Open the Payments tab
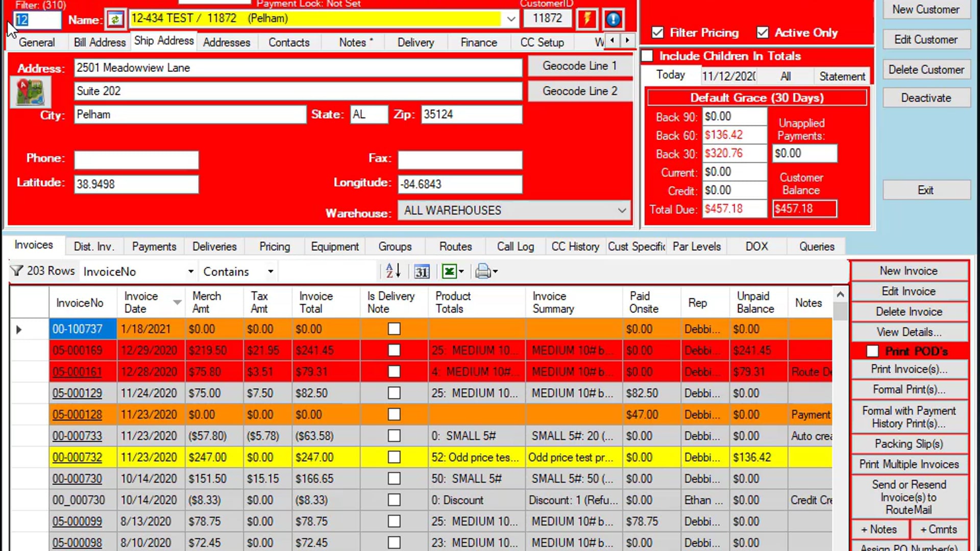This screenshot has width=980, height=551. (x=154, y=246)
